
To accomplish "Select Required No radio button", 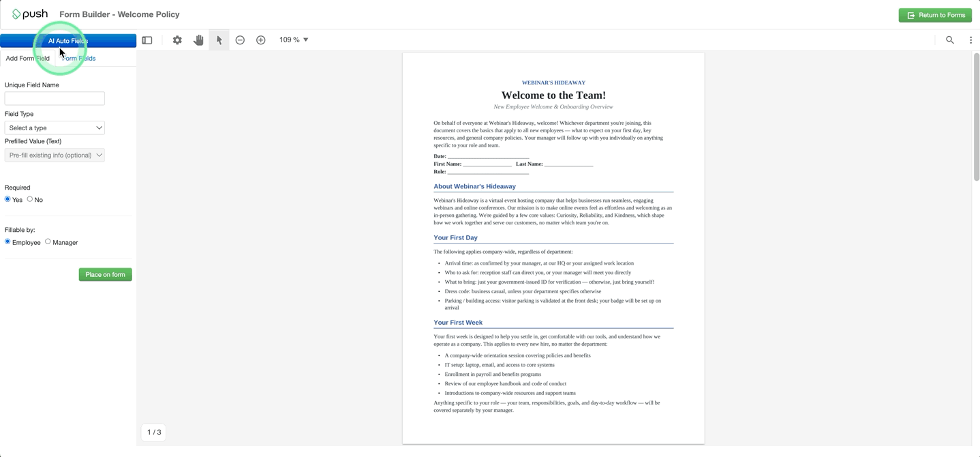I will pyautogui.click(x=30, y=199).
